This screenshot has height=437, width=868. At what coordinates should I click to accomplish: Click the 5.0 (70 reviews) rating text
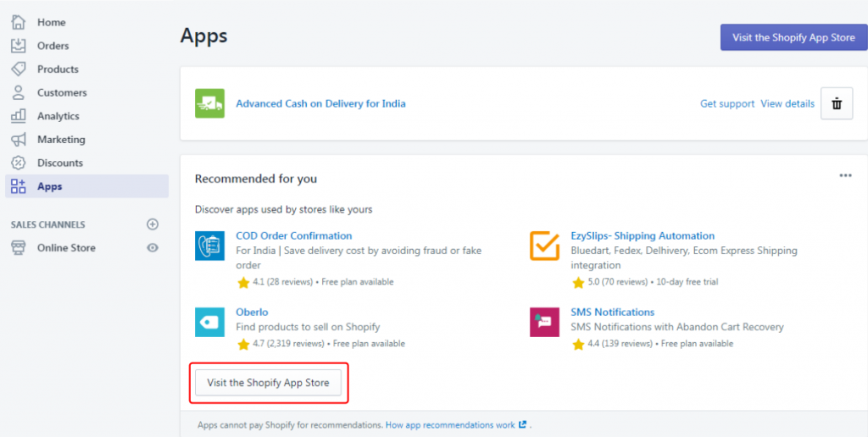617,282
